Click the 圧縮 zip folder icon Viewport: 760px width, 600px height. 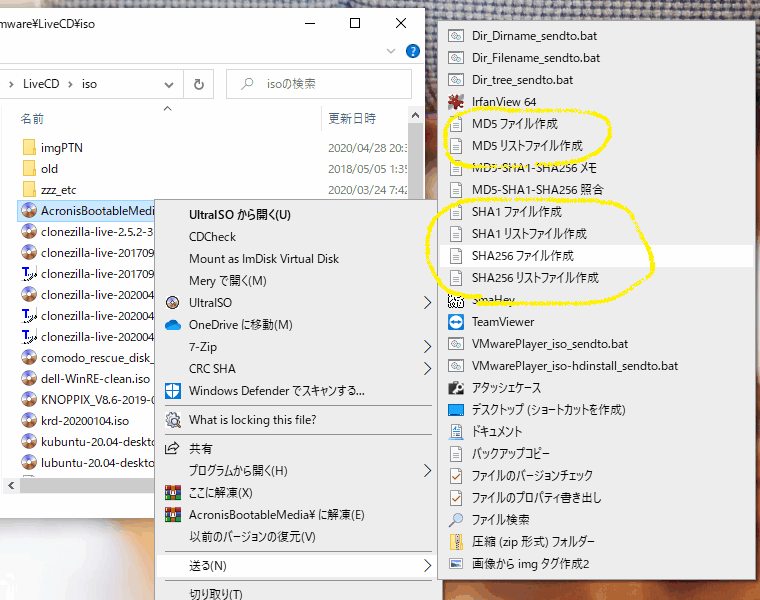[456, 541]
